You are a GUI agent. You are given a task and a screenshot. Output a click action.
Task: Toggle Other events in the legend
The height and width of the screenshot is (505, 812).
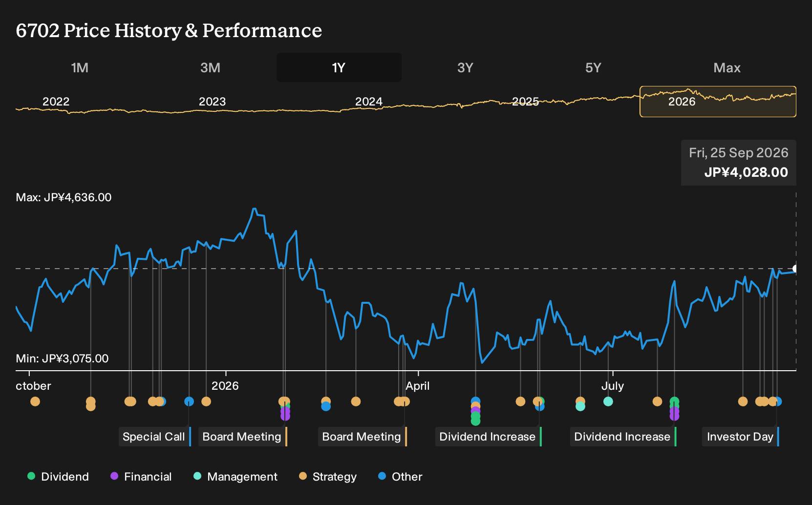tap(400, 477)
